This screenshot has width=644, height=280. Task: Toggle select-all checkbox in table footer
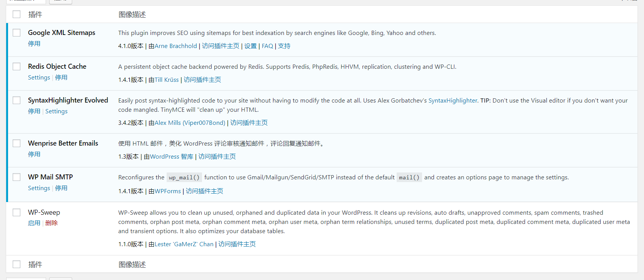click(x=17, y=264)
